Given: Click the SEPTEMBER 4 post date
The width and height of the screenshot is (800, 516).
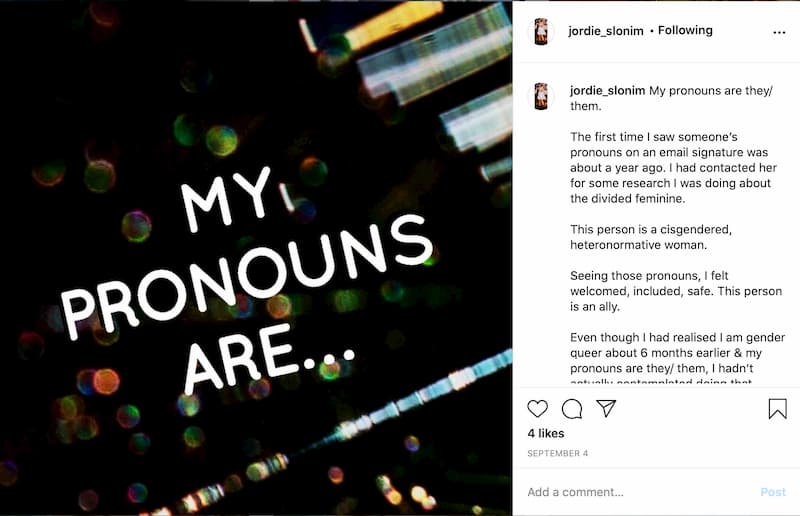Looking at the screenshot, I should tap(558, 453).
